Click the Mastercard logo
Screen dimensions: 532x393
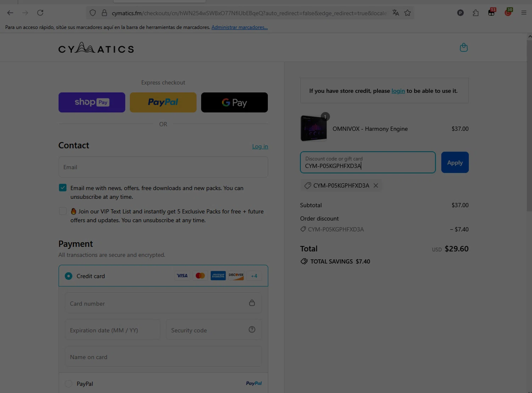pos(200,276)
